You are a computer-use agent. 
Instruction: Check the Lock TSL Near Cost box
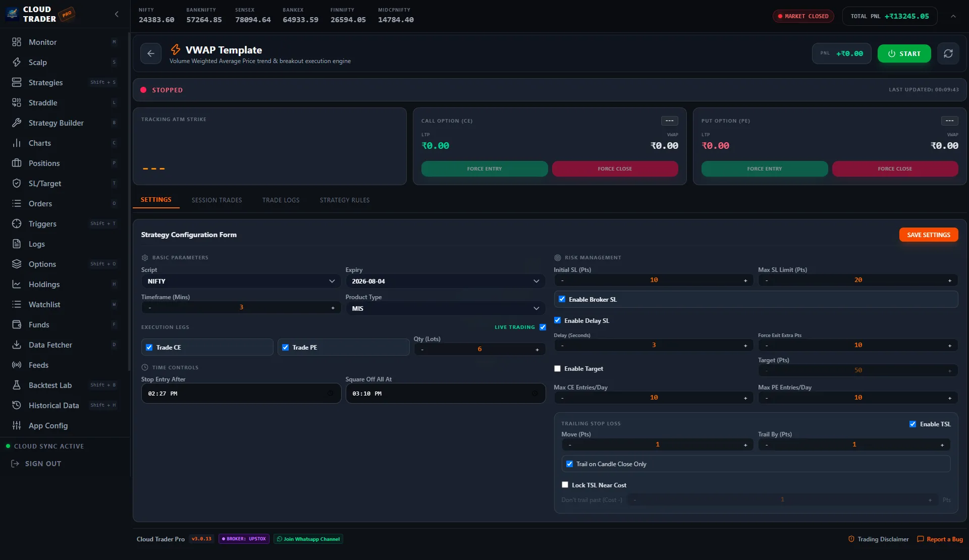(565, 485)
